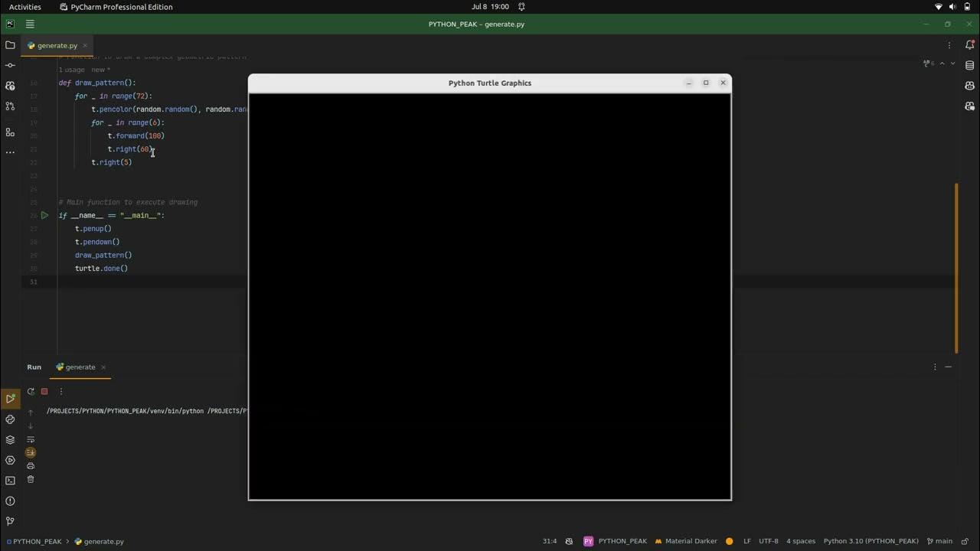This screenshot has width=980, height=551.
Task: Open editor tab options menu
Action: point(949,45)
